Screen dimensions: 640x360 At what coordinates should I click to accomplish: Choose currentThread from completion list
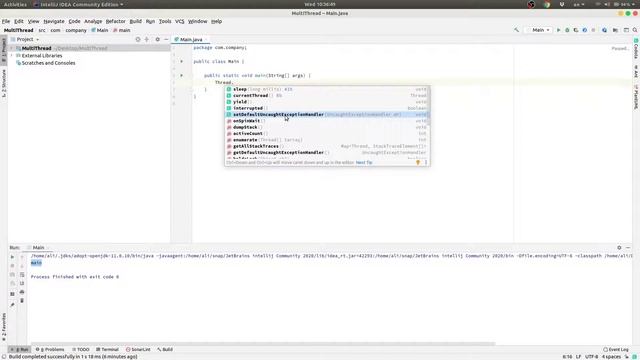click(327, 96)
